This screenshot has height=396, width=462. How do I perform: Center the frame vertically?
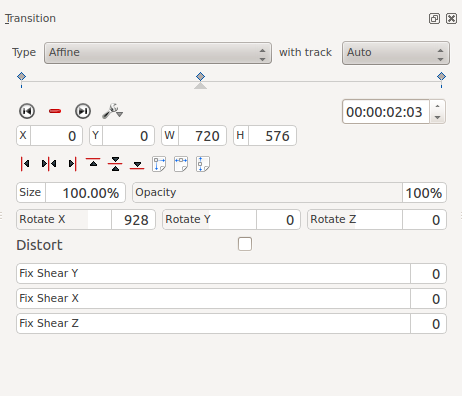(x=115, y=164)
